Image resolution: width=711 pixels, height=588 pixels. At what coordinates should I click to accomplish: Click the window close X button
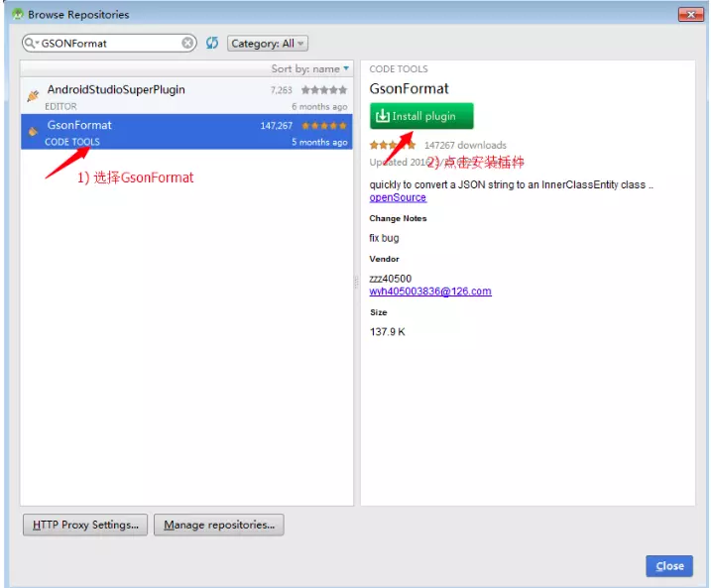(x=691, y=15)
